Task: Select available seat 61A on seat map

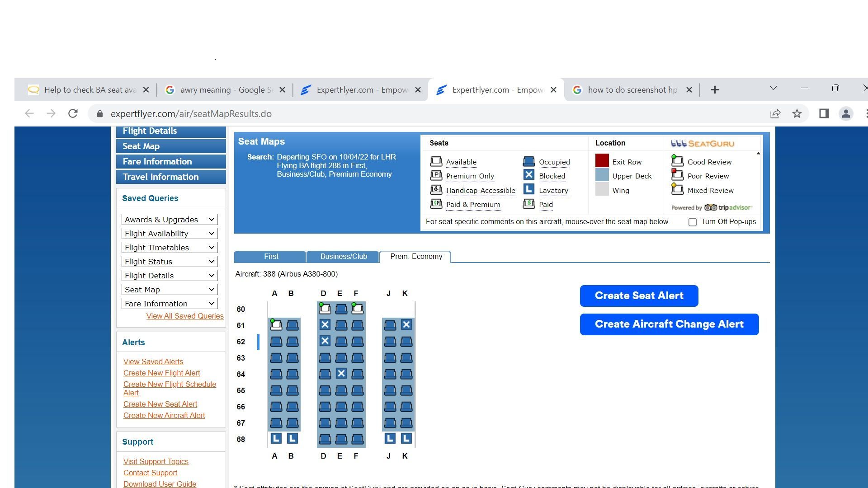Action: pyautogui.click(x=276, y=325)
